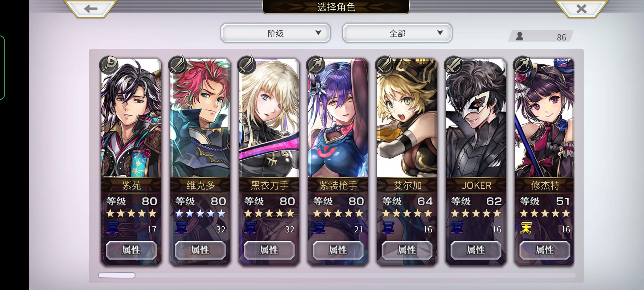Click the back arrow button
Screen dimensions: 644x290
point(90,9)
